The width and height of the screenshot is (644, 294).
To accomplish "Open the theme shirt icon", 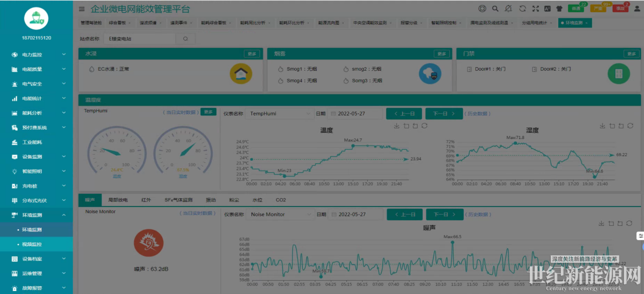I will [x=559, y=9].
